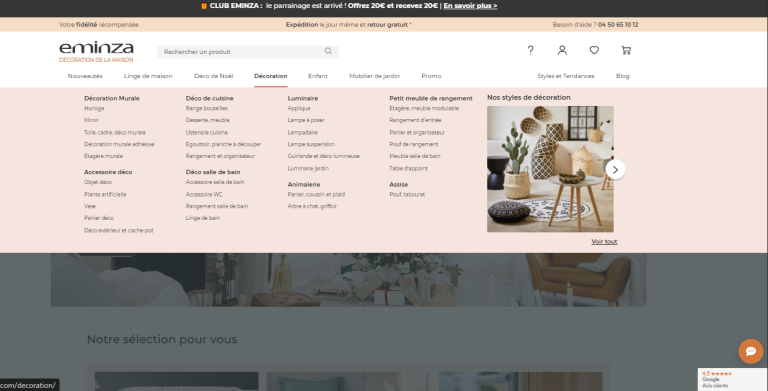Open Google customer reviews badge
Viewport: 768px width, 391px height.
pos(732,379)
